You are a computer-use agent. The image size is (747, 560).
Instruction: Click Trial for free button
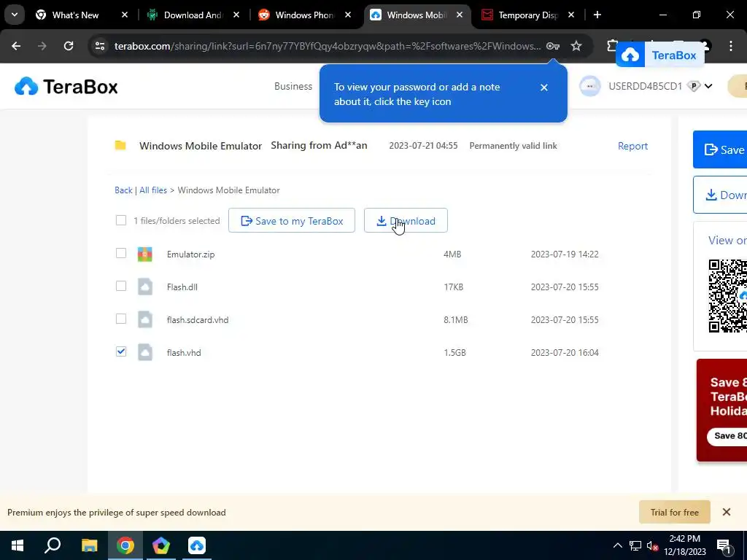(x=675, y=513)
